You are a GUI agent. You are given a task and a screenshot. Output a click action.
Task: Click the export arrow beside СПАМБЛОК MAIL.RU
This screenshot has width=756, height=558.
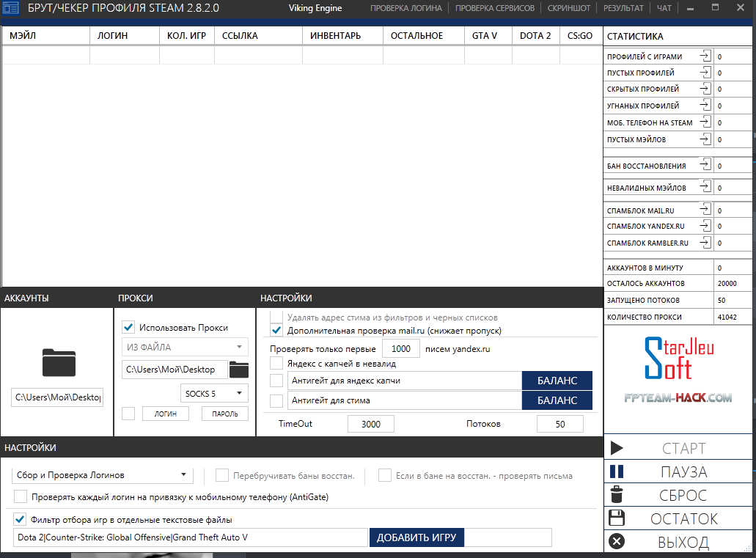click(x=705, y=209)
